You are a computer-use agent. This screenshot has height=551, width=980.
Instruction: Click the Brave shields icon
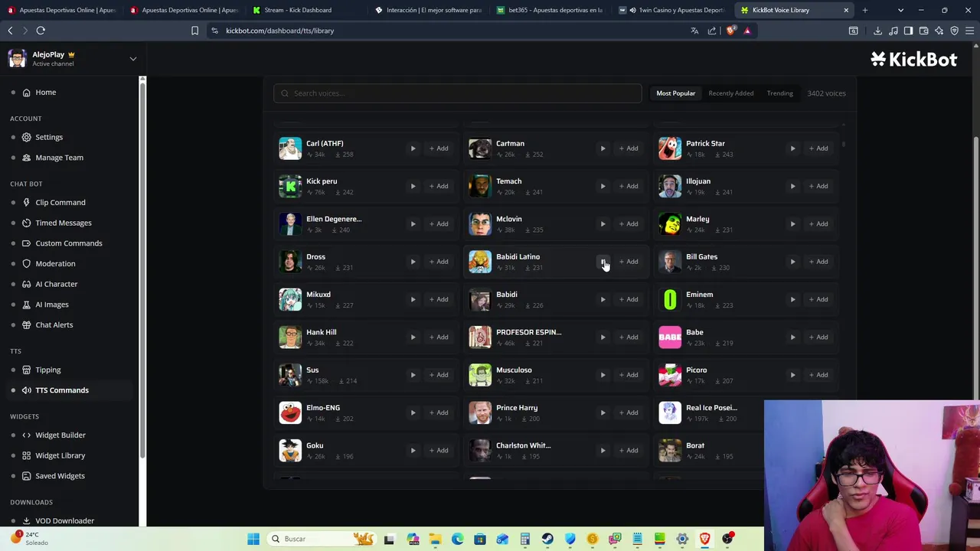tap(730, 31)
